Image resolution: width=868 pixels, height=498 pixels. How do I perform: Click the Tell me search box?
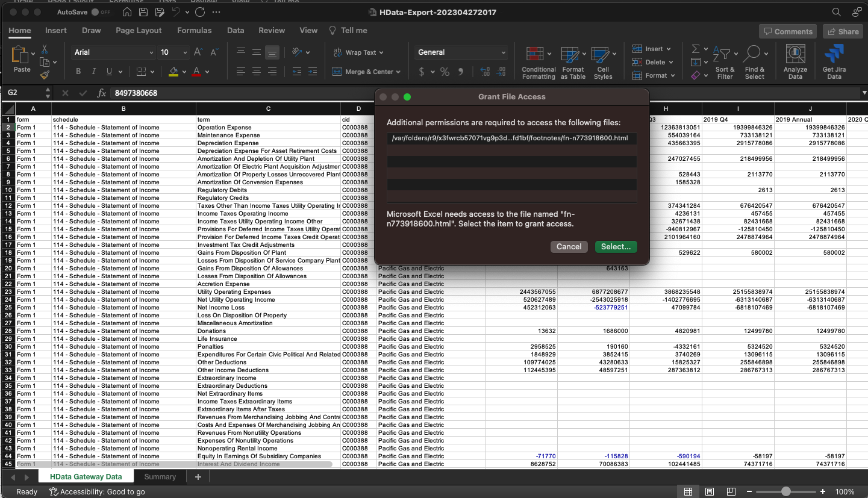348,31
